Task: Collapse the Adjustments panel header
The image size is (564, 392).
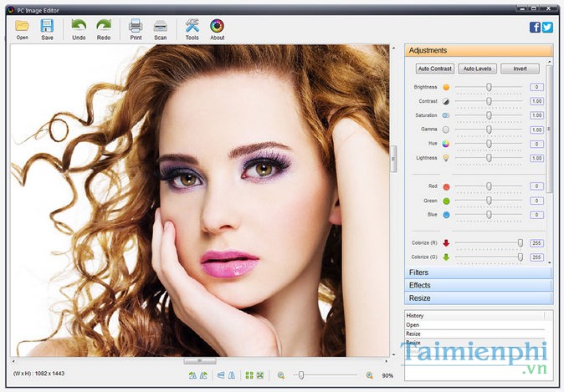Action: pos(479,50)
